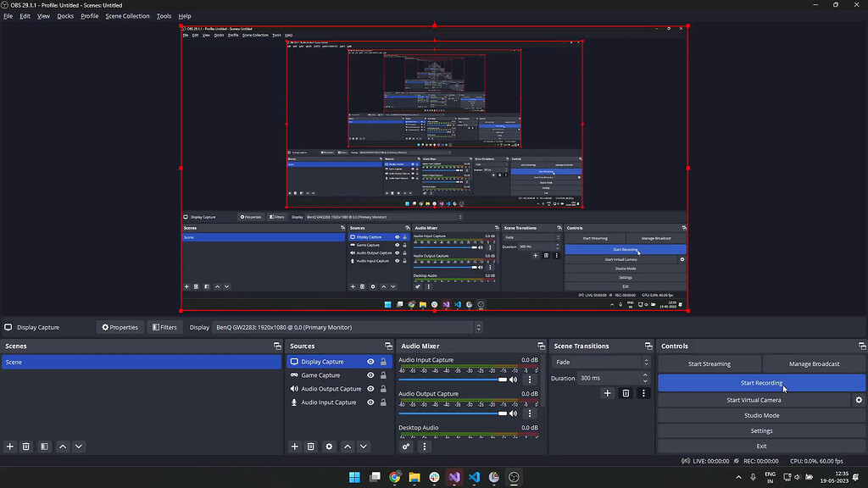Click the trash icon in the Sources panel

(x=311, y=446)
